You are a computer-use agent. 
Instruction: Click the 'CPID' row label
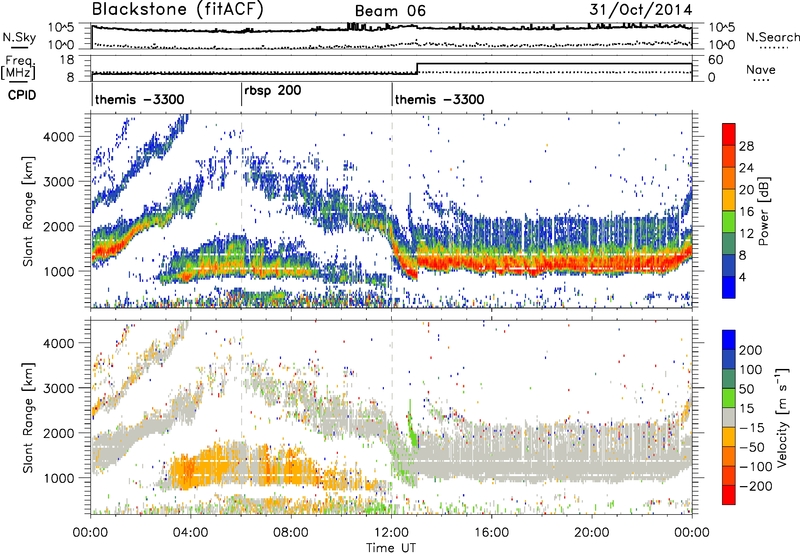click(x=22, y=95)
